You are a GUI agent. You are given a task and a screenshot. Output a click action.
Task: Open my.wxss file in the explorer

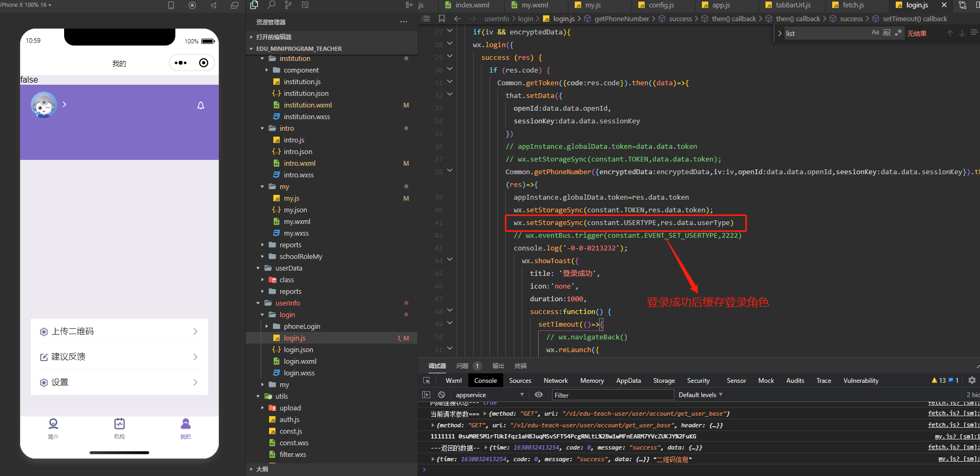[296, 233]
